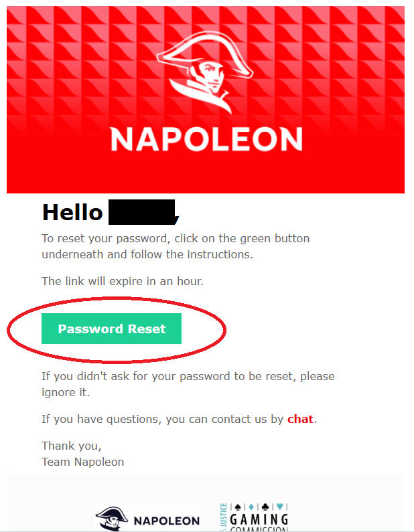Click the 'Team Napoleon' signature
The height and width of the screenshot is (532, 414).
click(x=82, y=462)
